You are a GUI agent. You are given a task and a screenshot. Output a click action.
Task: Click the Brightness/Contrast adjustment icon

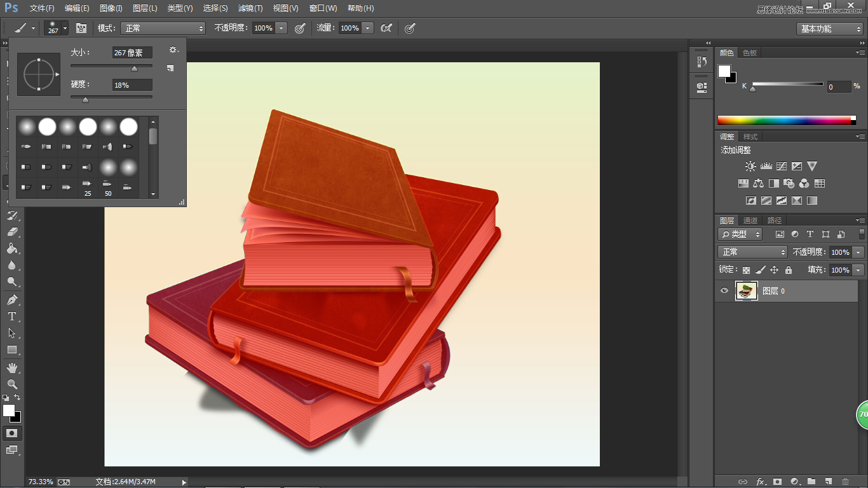click(750, 166)
